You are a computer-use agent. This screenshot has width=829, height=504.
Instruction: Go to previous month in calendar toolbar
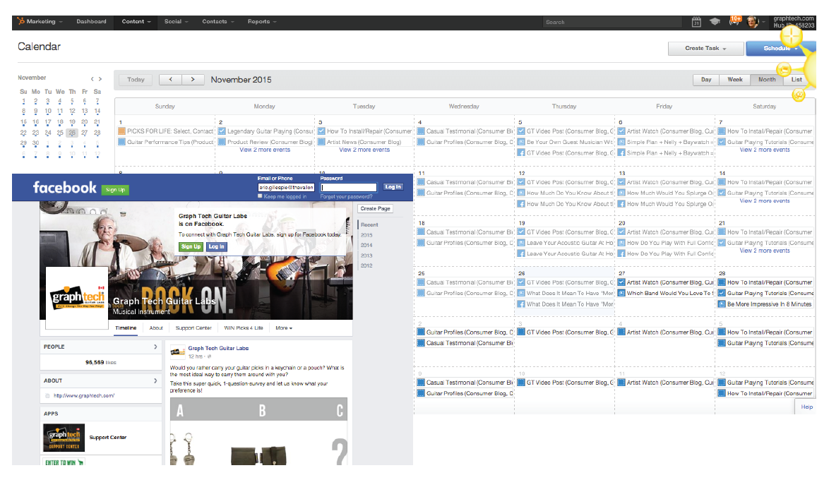170,80
